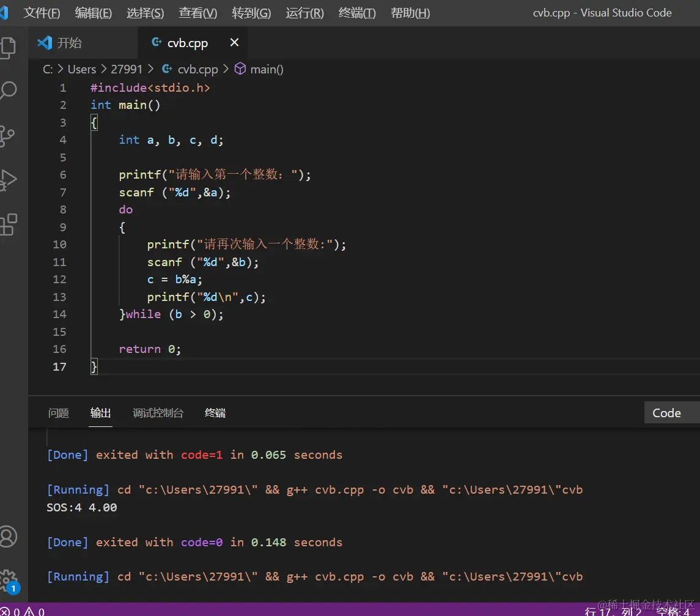This screenshot has height=616, width=700.
Task: Close the cvb.cpp editor tab
Action: pyautogui.click(x=234, y=43)
